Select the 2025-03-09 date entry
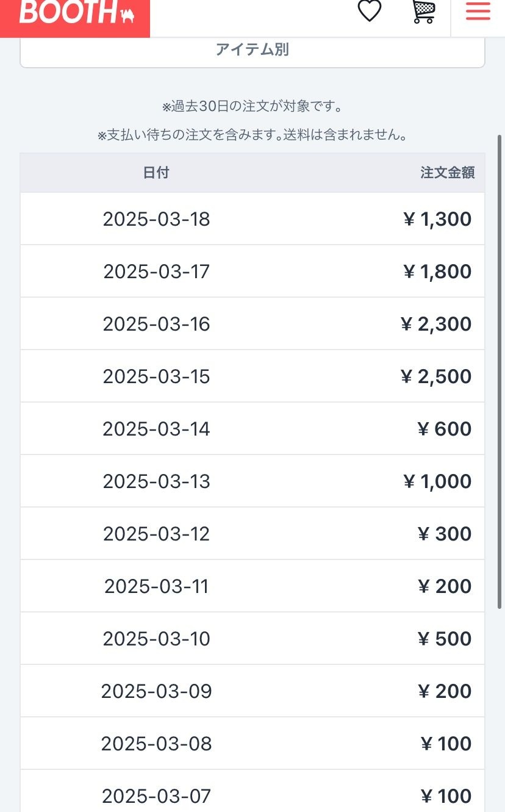 coord(156,691)
